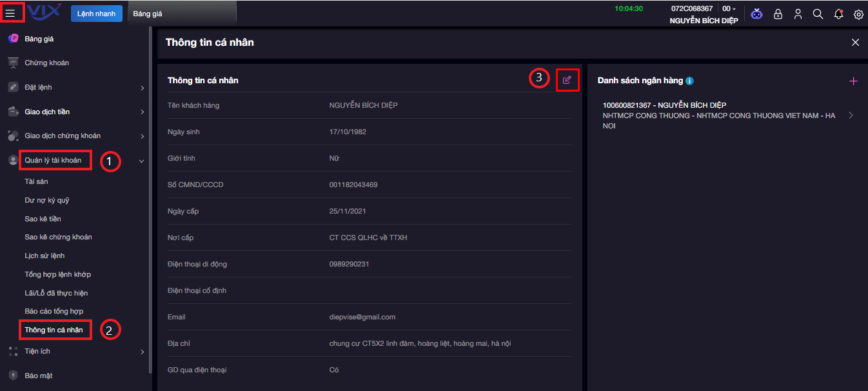Click ID number 001182043469
868x391 pixels.
[x=353, y=185]
